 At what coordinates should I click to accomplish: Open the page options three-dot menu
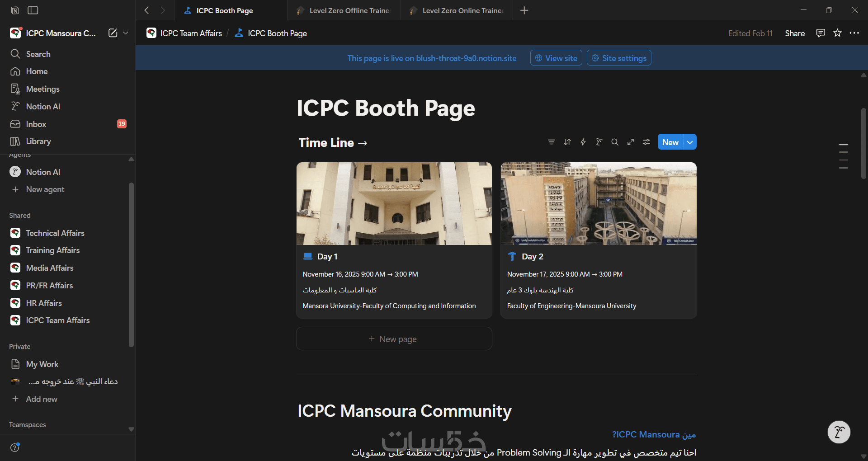(854, 33)
